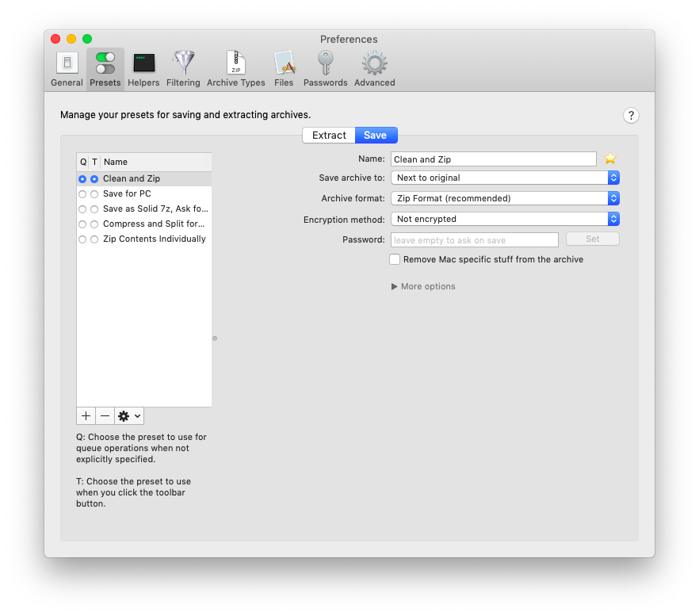Screen dimensions: 699x616
Task: Open the preset gear actions menu
Action: click(129, 416)
